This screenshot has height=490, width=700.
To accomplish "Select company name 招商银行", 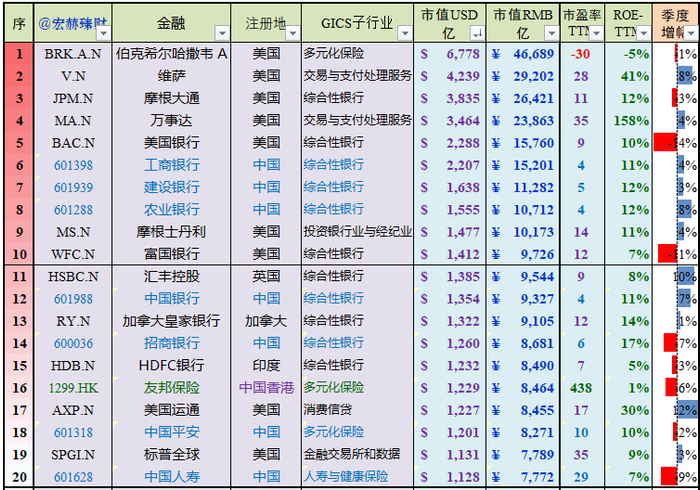I will coord(171,344).
